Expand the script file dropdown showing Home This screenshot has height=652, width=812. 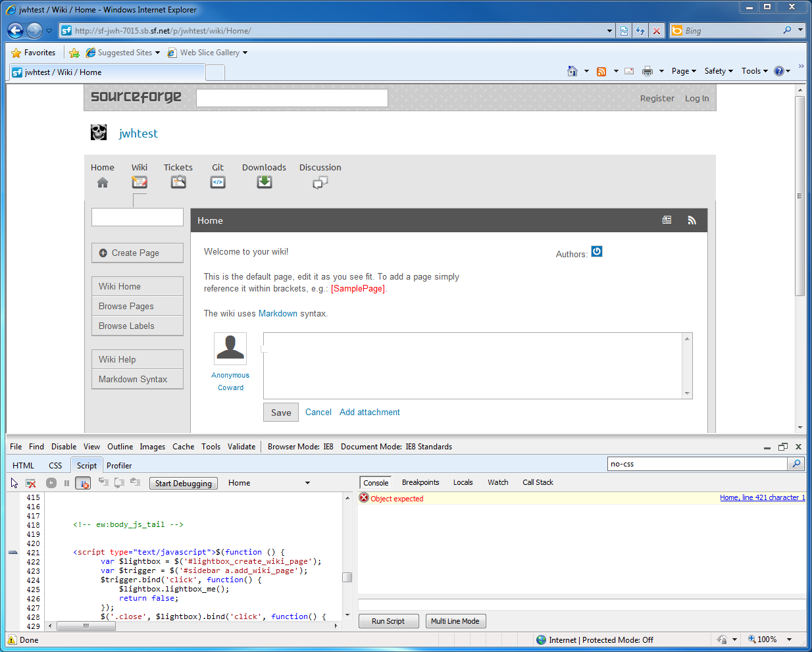tap(307, 483)
